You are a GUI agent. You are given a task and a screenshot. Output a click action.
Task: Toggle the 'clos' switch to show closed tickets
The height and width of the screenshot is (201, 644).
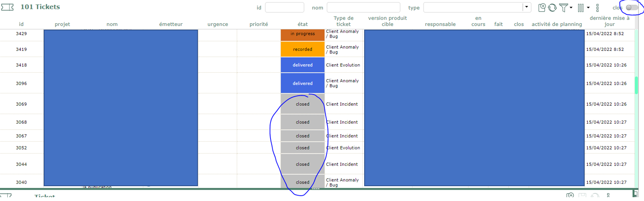631,7
